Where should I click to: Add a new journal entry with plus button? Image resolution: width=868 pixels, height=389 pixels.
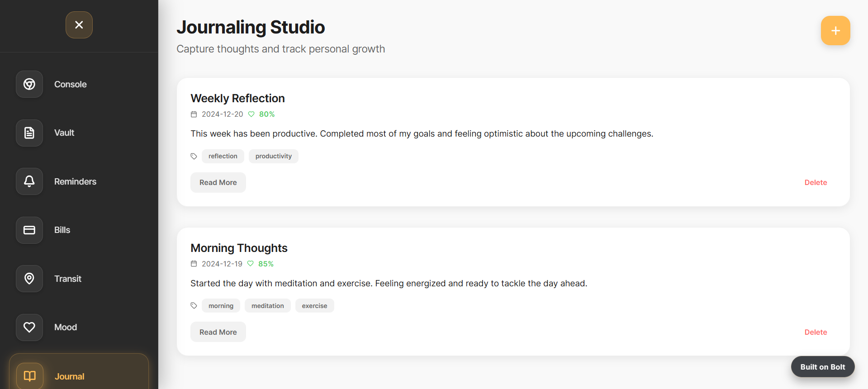coord(835,31)
